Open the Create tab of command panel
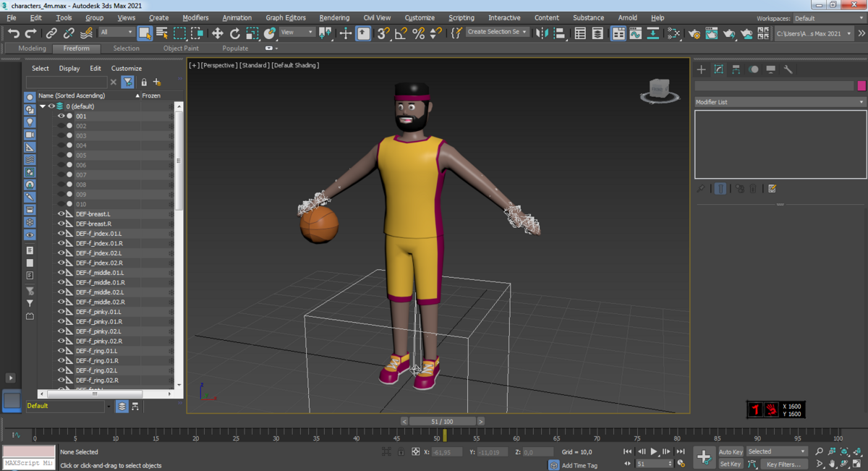The image size is (868, 471). coord(701,69)
